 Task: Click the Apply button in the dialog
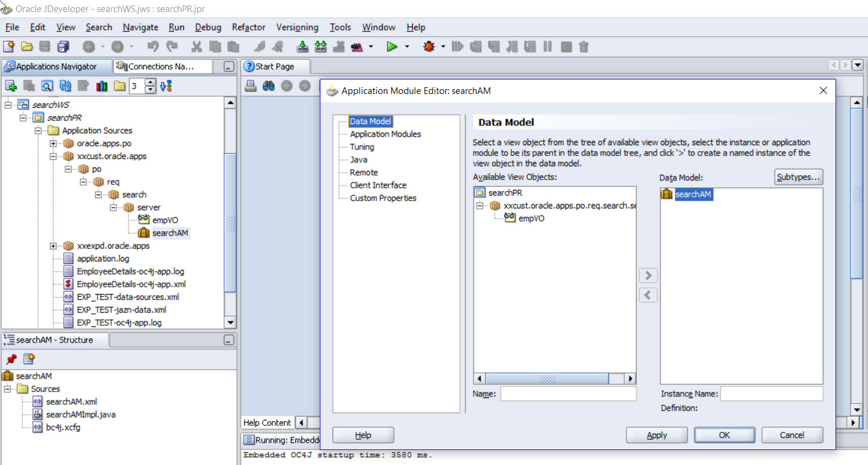[x=657, y=435]
